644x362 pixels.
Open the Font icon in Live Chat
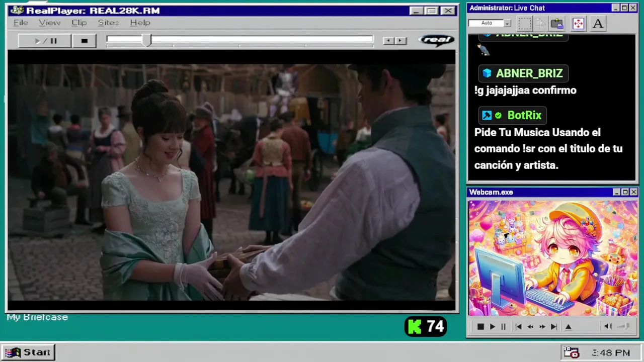click(598, 23)
